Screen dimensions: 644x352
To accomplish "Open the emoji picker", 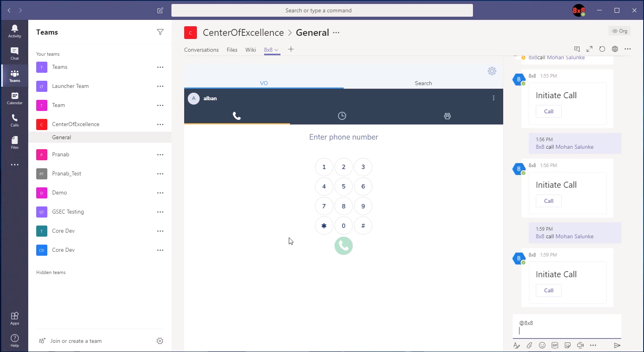I will [542, 345].
